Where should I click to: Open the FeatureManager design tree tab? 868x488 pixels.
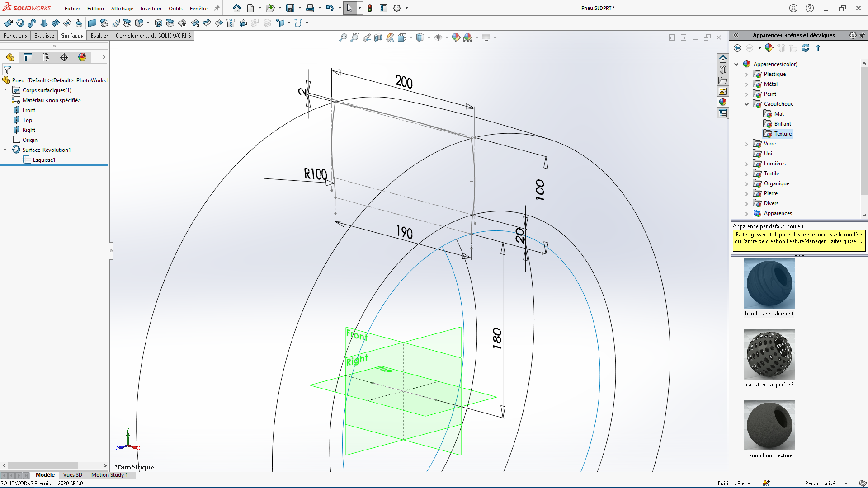(10, 57)
